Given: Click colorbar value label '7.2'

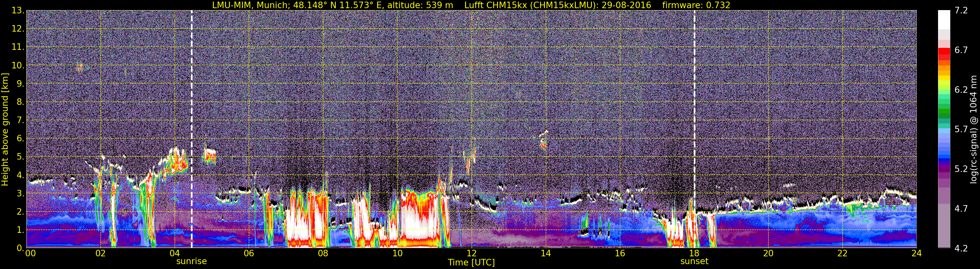Looking at the screenshot, I should pos(961,10).
